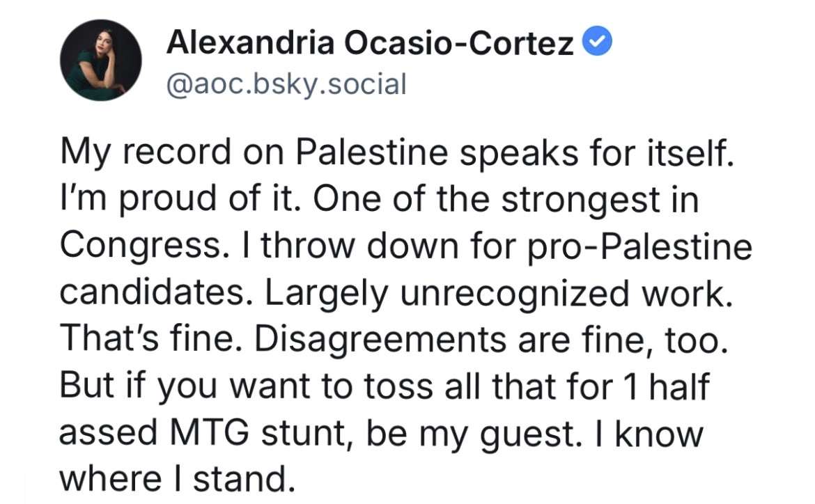Click the word "pro-Palestine" in the post

click(x=640, y=246)
